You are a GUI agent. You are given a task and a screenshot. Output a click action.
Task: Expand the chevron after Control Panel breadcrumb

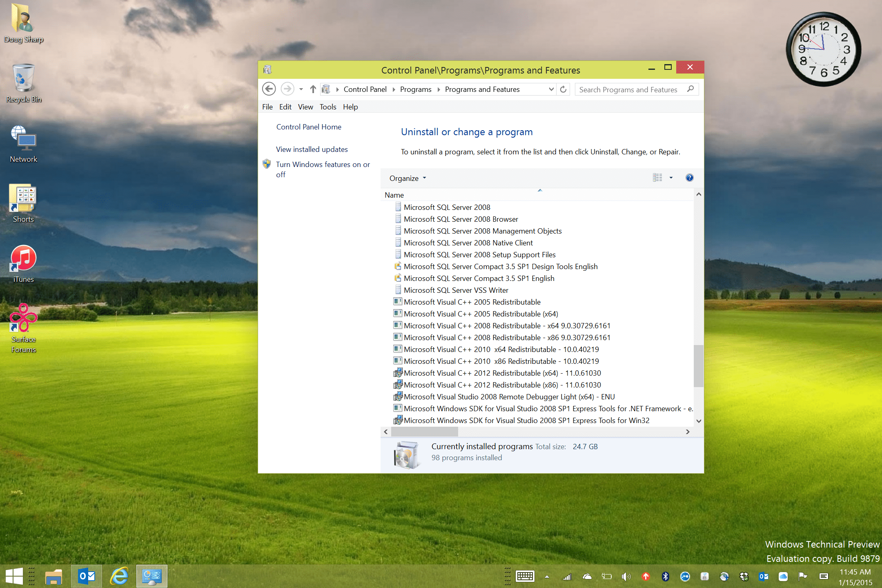(394, 89)
